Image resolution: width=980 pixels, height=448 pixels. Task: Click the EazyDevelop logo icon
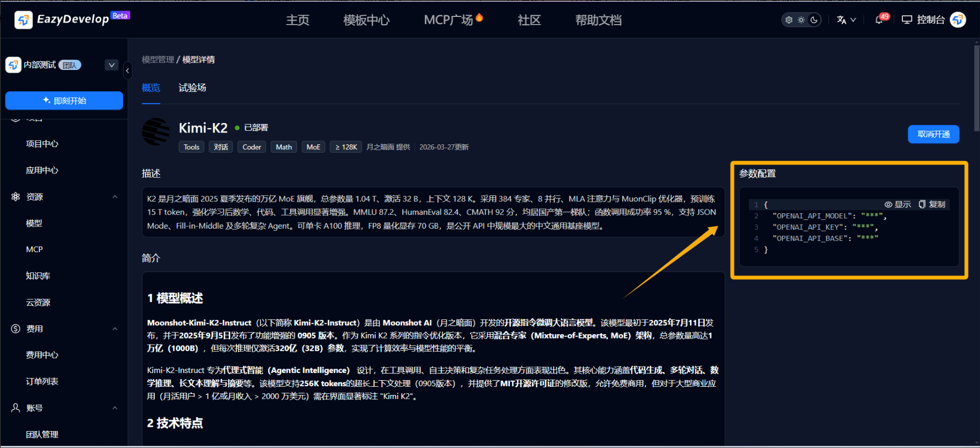[24, 20]
